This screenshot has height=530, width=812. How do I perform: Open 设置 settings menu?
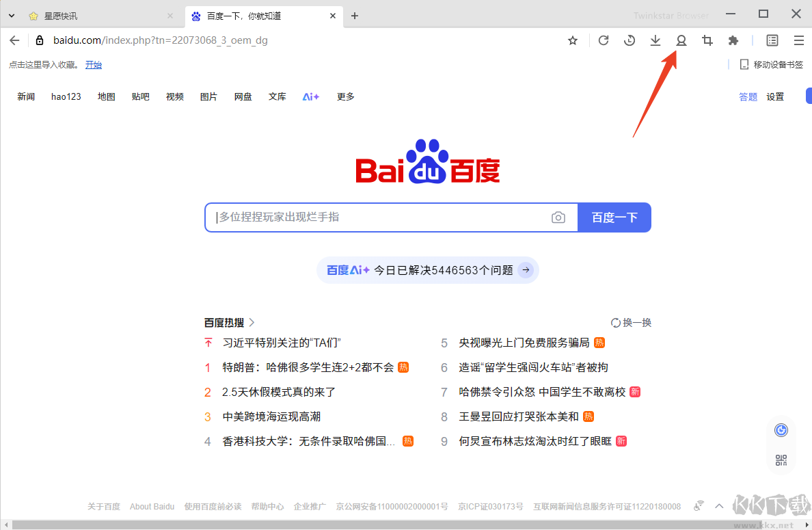pos(775,97)
